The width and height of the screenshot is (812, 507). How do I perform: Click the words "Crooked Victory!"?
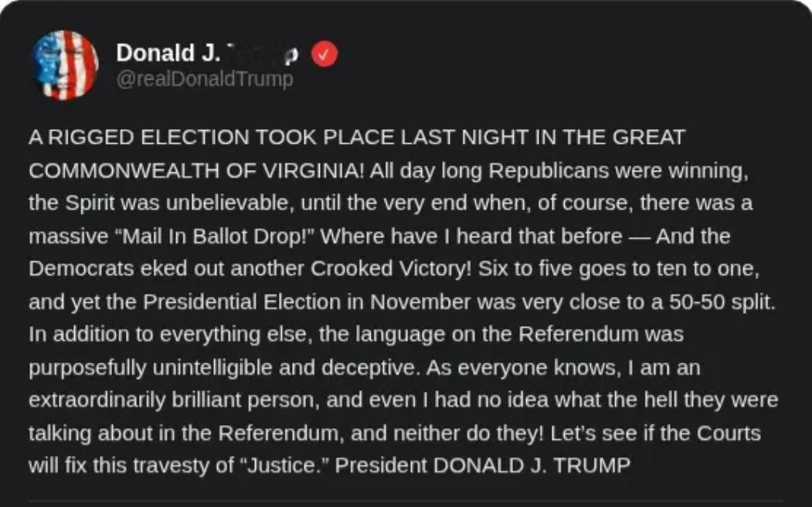(390, 268)
